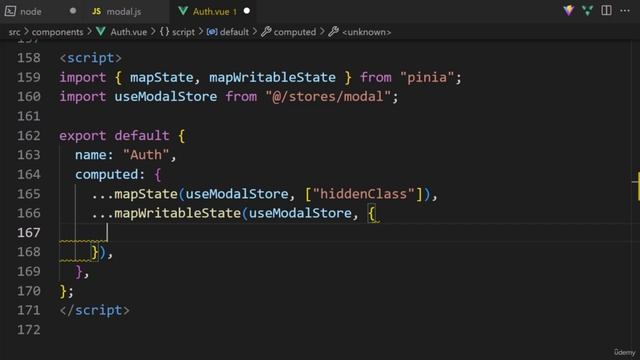Image resolution: width=640 pixels, height=360 pixels.
Task: Open the More Actions ellipsis menu
Action: [625, 11]
